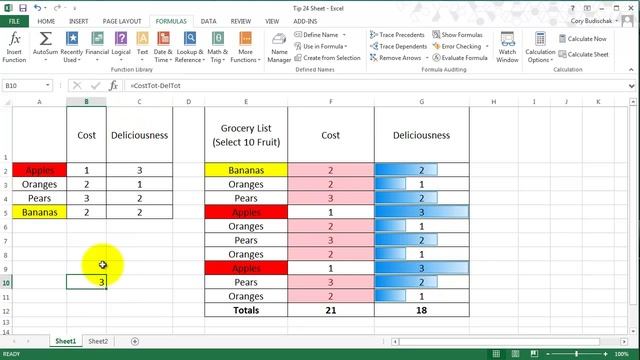Select the cost total cell showing 21
640x360 pixels.
tap(331, 310)
